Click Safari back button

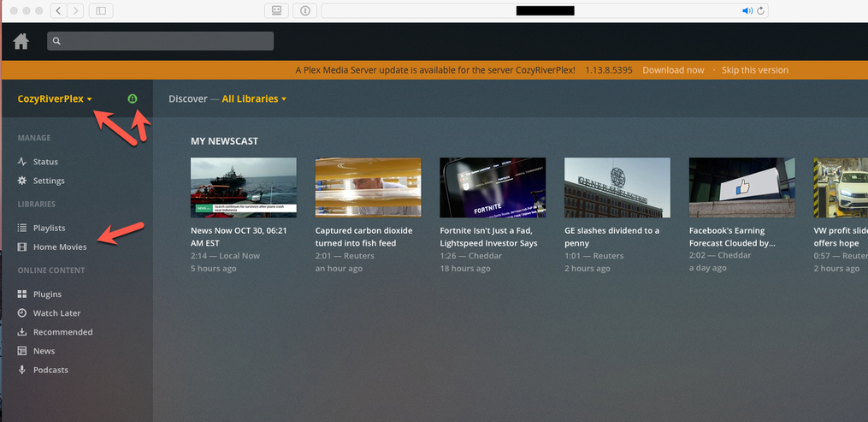tap(58, 10)
